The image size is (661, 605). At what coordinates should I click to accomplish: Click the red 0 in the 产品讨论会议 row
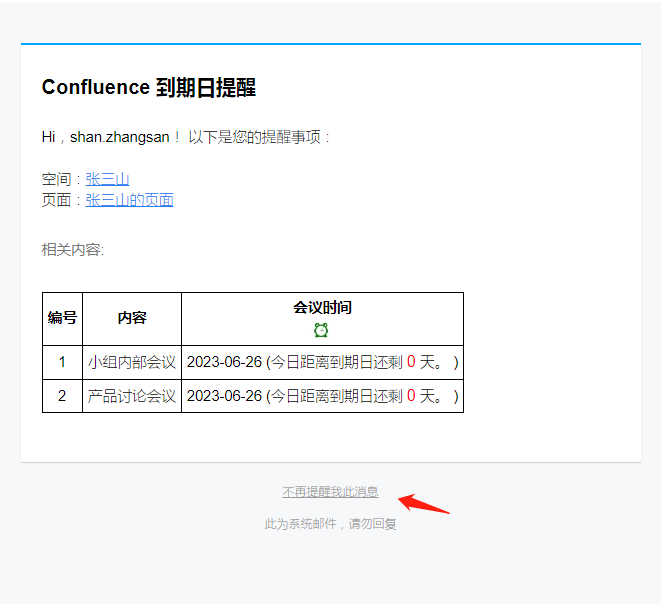point(411,396)
